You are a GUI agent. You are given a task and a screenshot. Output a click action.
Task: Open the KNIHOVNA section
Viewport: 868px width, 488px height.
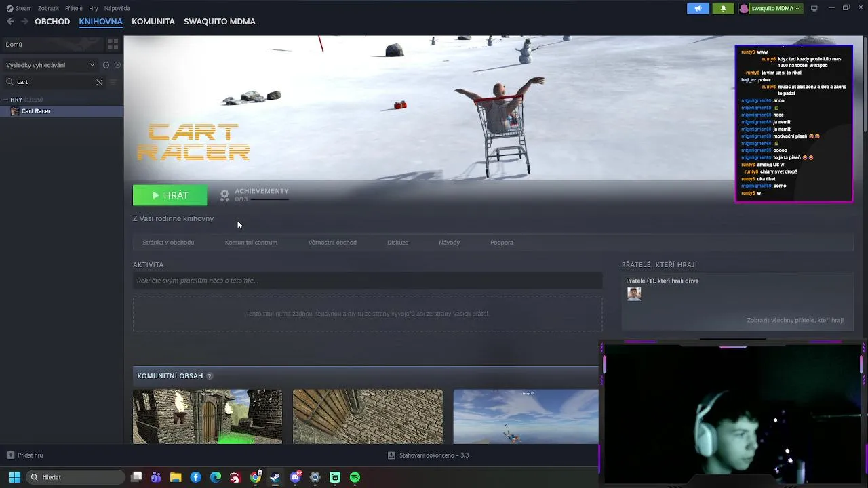click(x=100, y=22)
